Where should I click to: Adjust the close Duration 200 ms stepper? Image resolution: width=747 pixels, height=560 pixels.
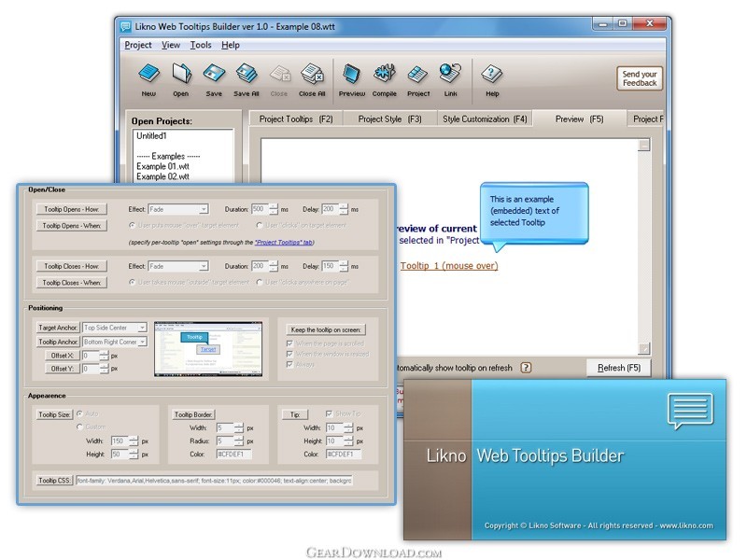click(274, 266)
